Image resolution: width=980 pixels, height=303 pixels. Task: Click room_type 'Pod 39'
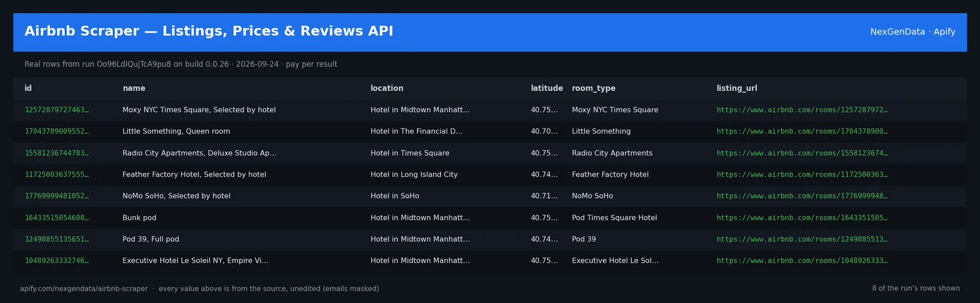click(x=584, y=239)
